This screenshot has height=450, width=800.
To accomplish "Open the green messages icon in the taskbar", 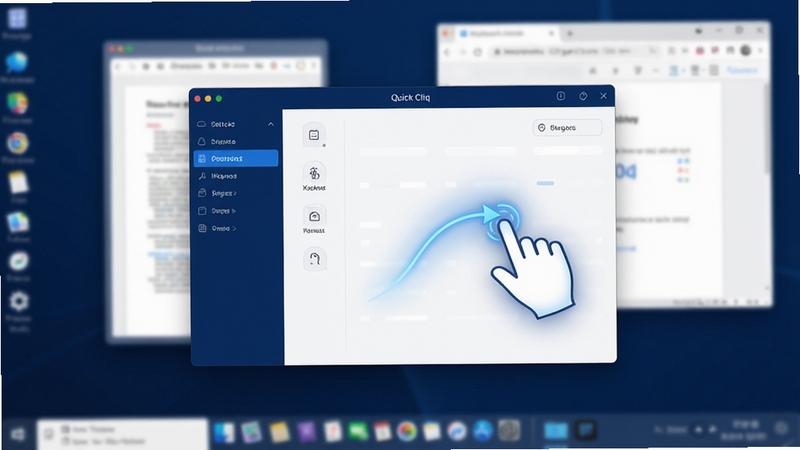I will [358, 432].
